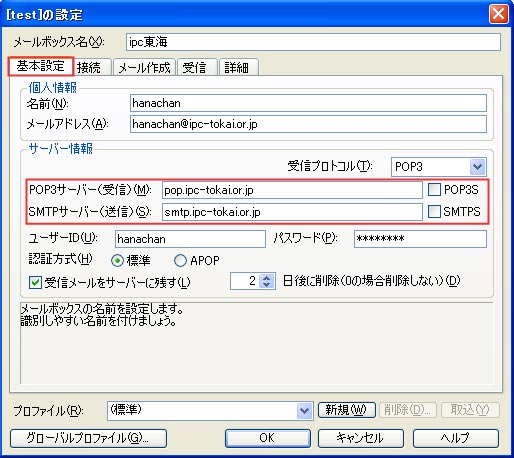Click the 新規 profile button
514x458 pixels.
[347, 410]
